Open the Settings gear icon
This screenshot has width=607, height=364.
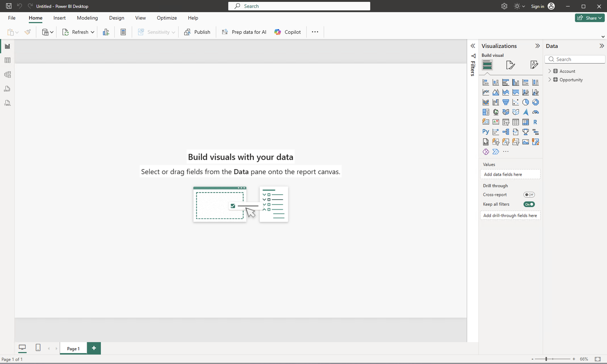(504, 6)
